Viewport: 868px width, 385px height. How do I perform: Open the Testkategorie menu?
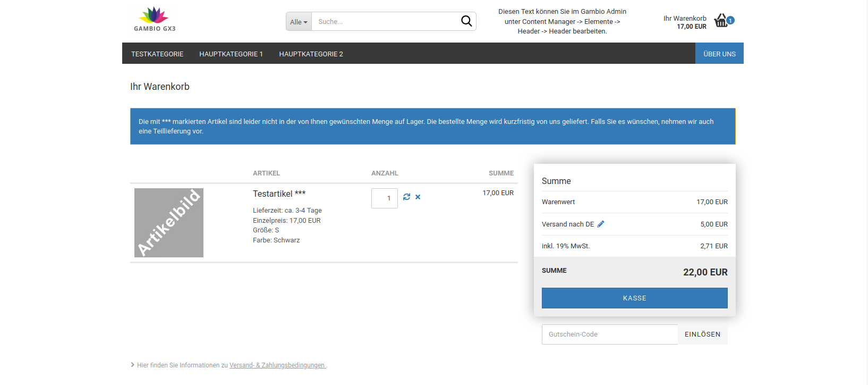157,54
